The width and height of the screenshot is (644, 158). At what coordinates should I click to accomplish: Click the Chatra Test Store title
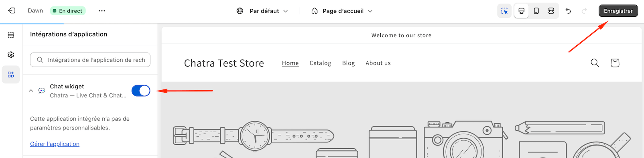[224, 63]
